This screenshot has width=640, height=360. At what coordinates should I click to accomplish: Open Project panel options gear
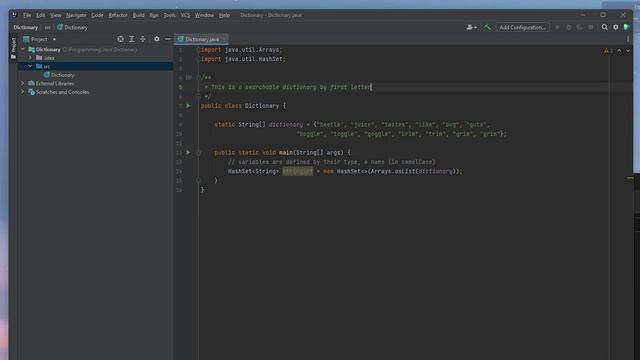(157, 39)
